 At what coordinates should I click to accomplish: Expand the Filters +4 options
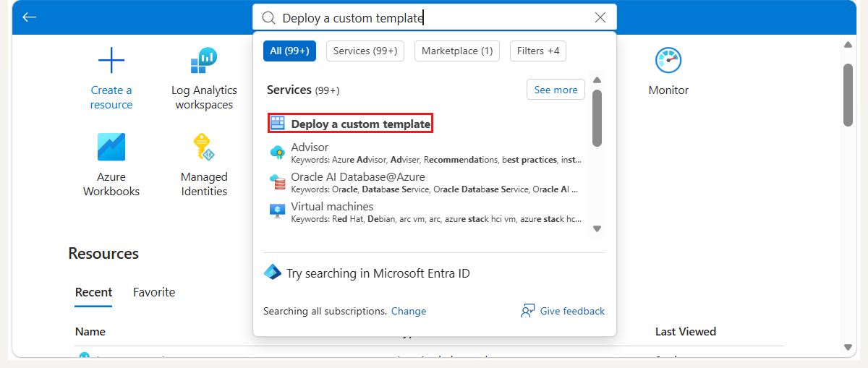(x=538, y=51)
